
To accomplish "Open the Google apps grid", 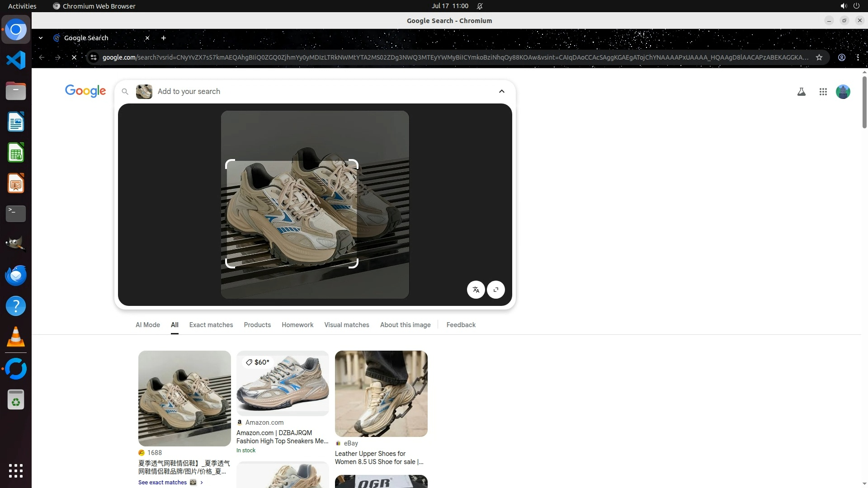I will point(823,92).
